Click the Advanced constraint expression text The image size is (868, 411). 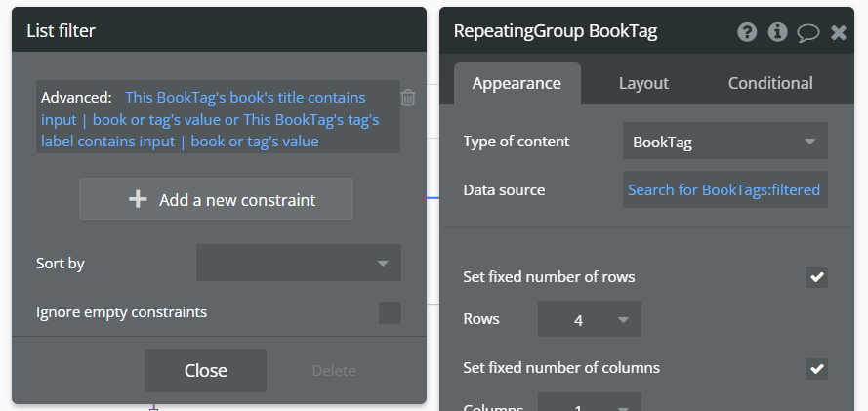(210, 119)
